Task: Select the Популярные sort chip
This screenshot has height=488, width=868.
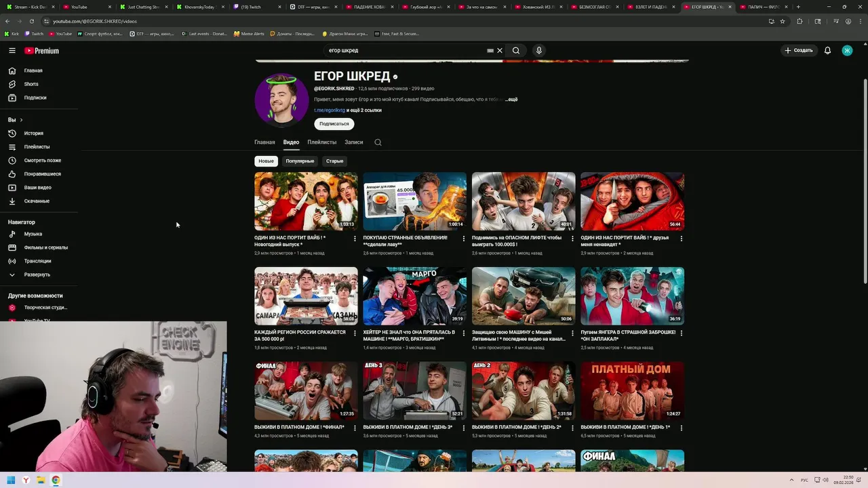Action: (300, 161)
